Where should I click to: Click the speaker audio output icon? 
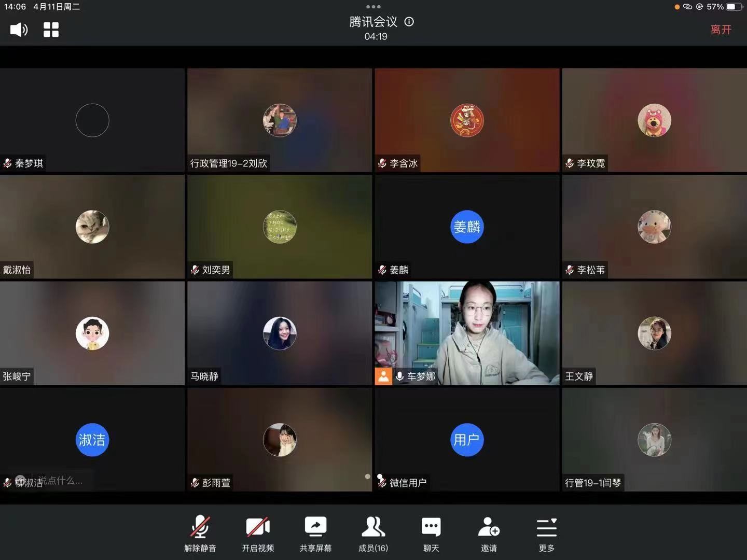coord(19,30)
